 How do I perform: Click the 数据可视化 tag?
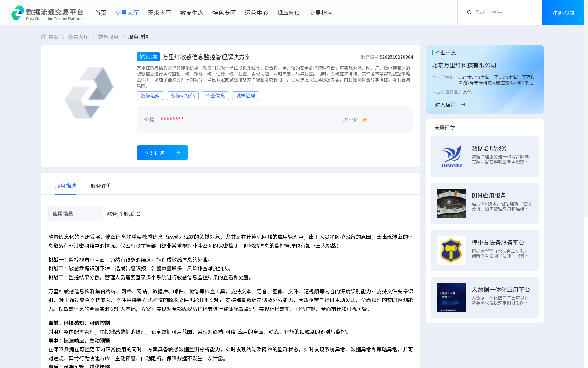pos(183,96)
